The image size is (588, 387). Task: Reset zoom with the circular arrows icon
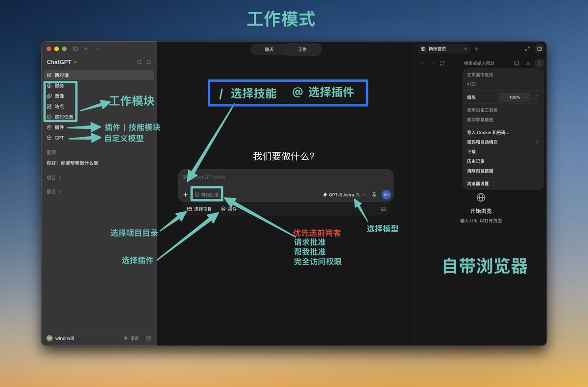[x=536, y=97]
